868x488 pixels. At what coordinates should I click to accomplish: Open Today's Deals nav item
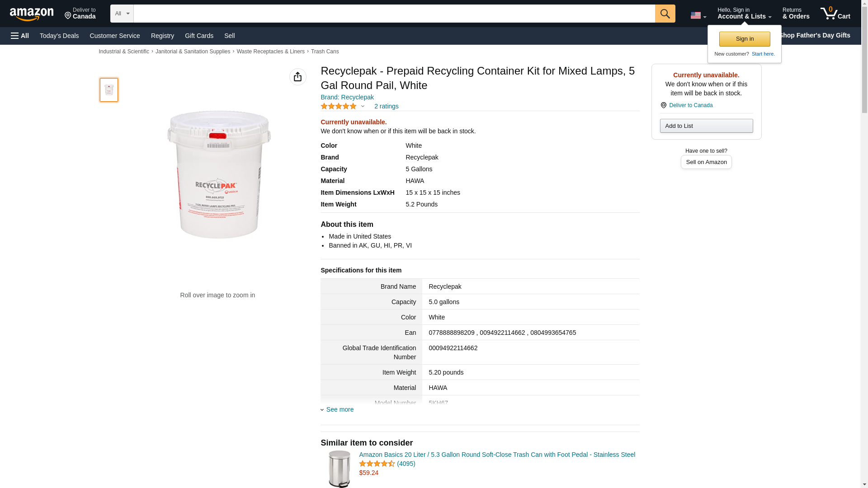coord(59,36)
